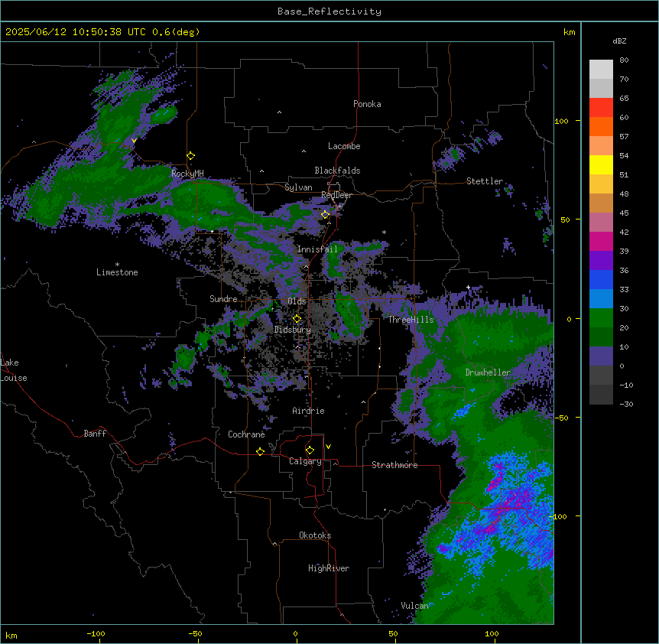Click the Innisfail town label
The height and width of the screenshot is (644, 659).
pos(317,249)
